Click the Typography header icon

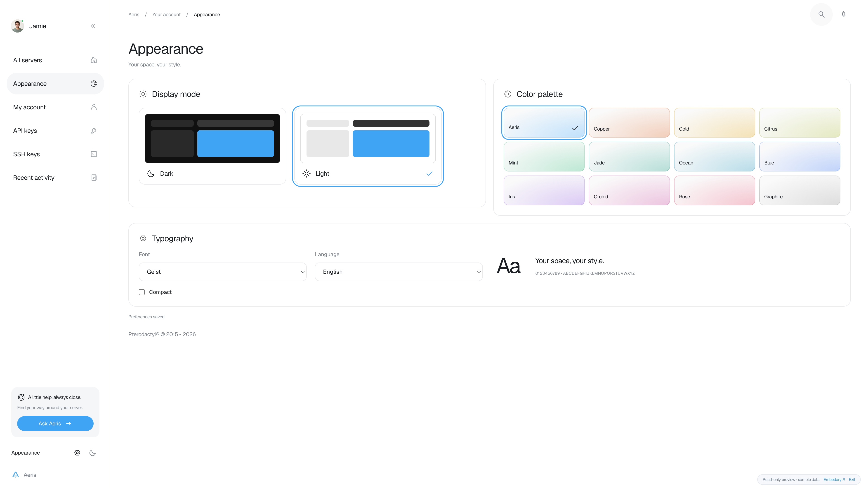point(143,238)
